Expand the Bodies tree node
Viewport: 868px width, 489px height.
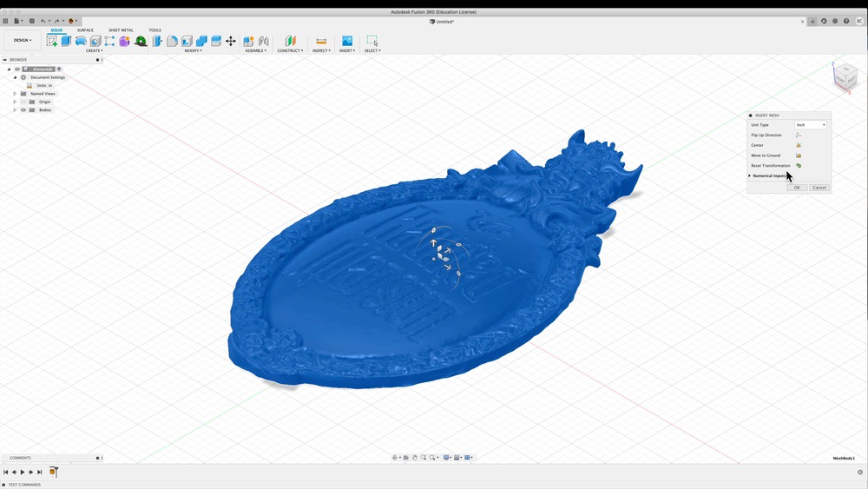(15, 110)
